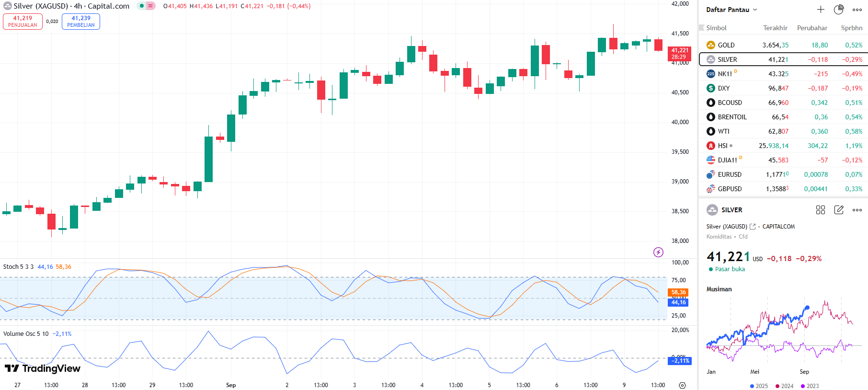Click the blue PEMBELIAN buy button
868x390 pixels.
[81, 22]
